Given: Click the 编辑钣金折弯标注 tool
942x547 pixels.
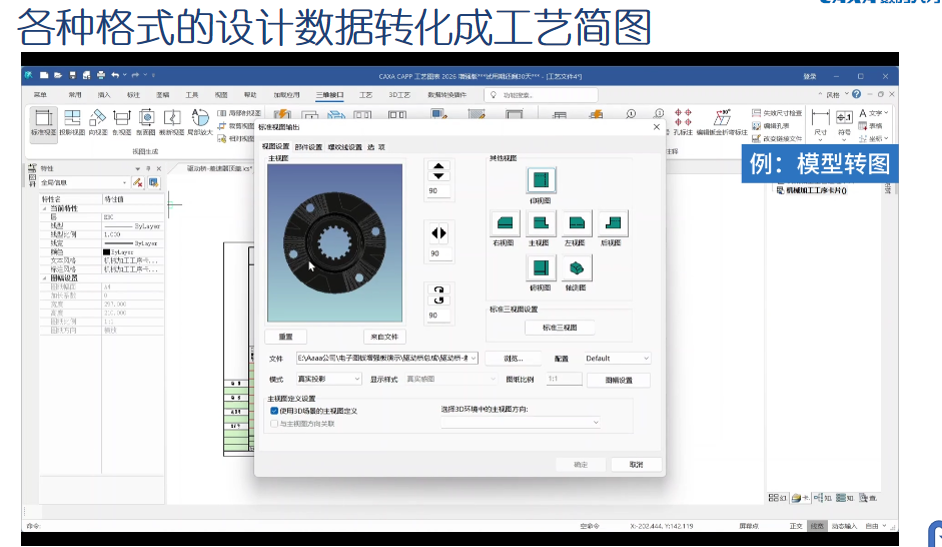Looking at the screenshot, I should [x=722, y=122].
